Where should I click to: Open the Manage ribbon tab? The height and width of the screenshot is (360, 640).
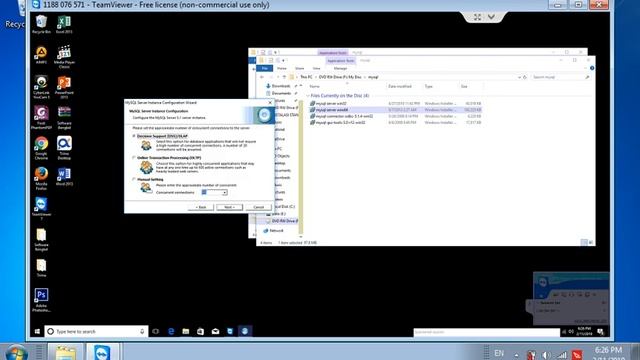tap(340, 68)
